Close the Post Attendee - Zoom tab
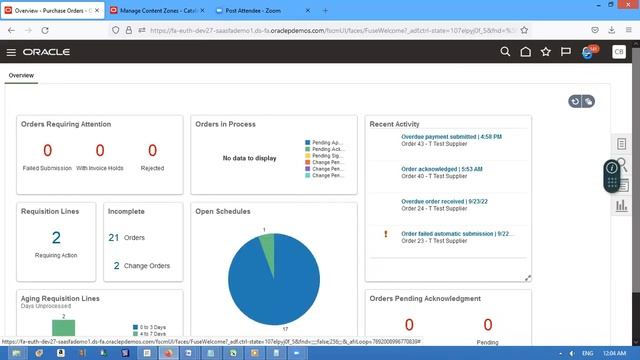The width and height of the screenshot is (640, 360). pyautogui.click(x=308, y=11)
